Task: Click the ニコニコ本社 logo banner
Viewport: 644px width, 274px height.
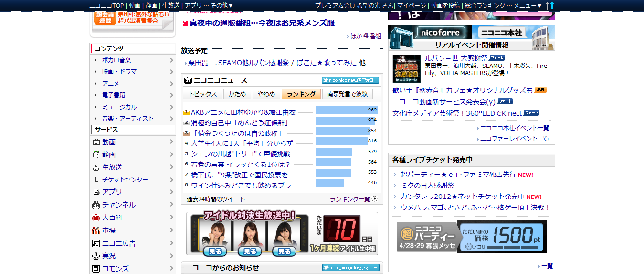Action: point(501,33)
